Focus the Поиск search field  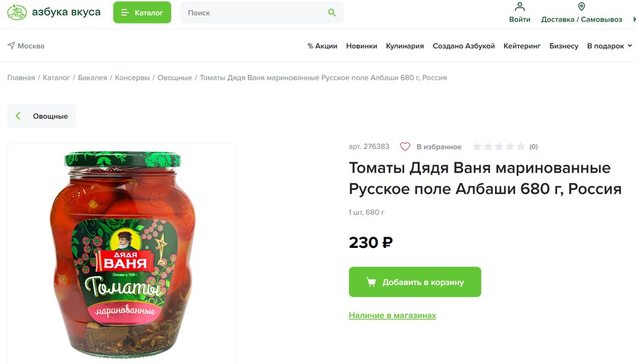click(255, 12)
